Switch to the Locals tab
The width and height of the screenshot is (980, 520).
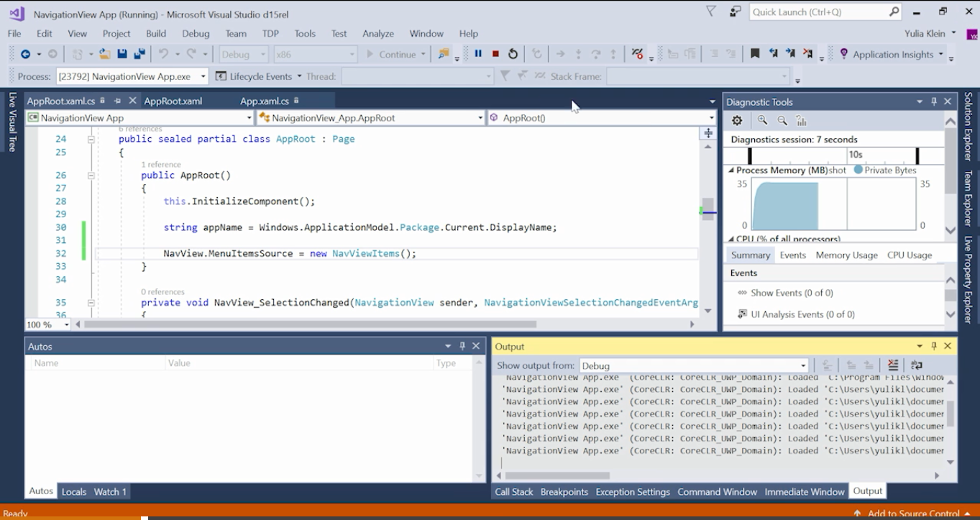(74, 492)
